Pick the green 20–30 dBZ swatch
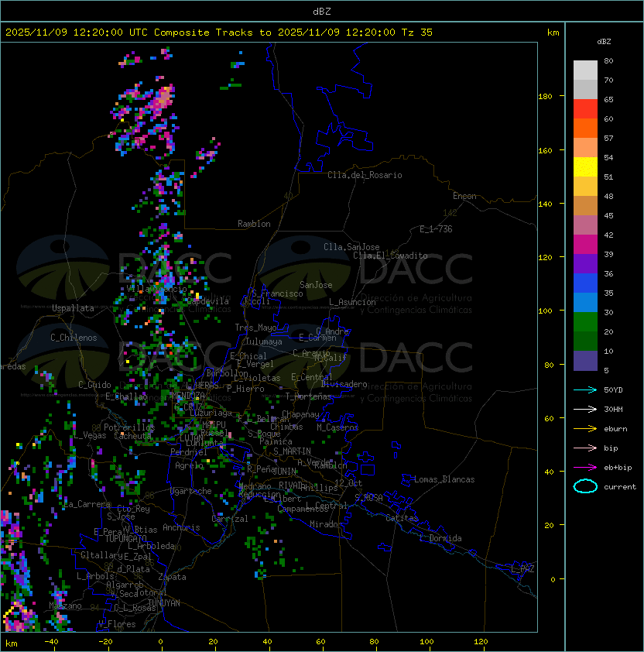The height and width of the screenshot is (652, 644). 585,322
